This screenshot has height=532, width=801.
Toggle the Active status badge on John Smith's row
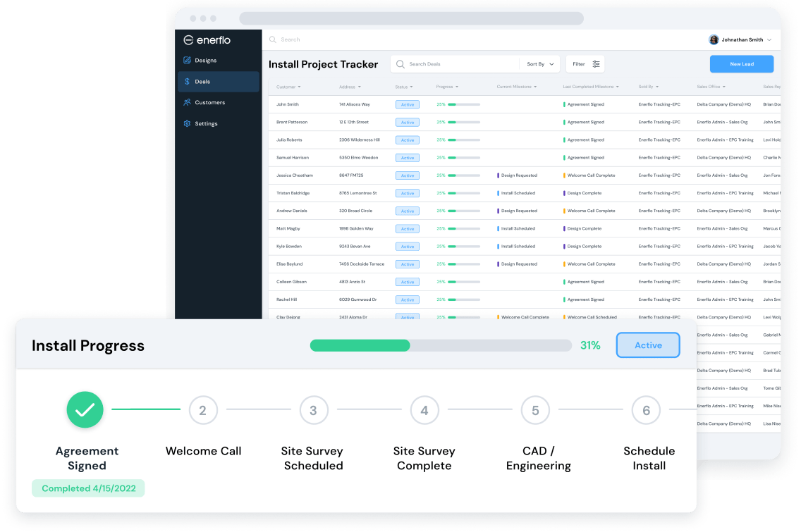(408, 104)
